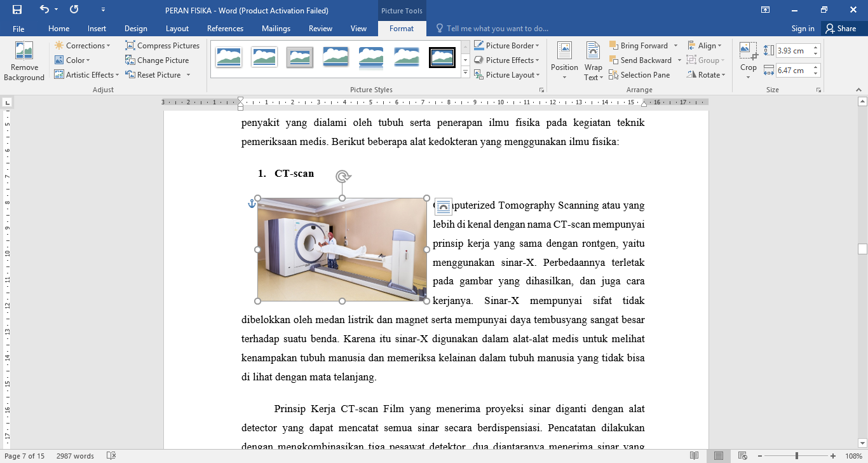Apply the black double-frame picture style
Screen dimensions: 868x463
coord(442,57)
